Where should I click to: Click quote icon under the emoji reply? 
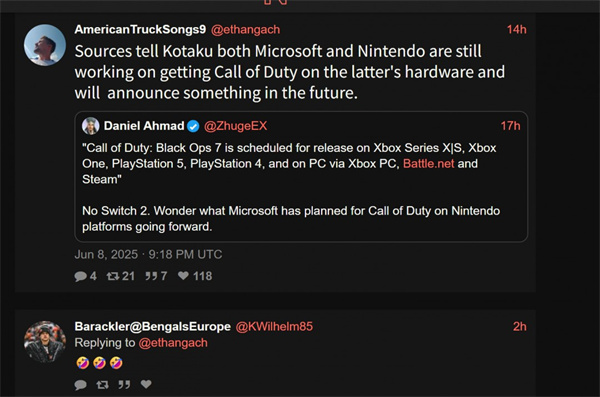[124, 384]
